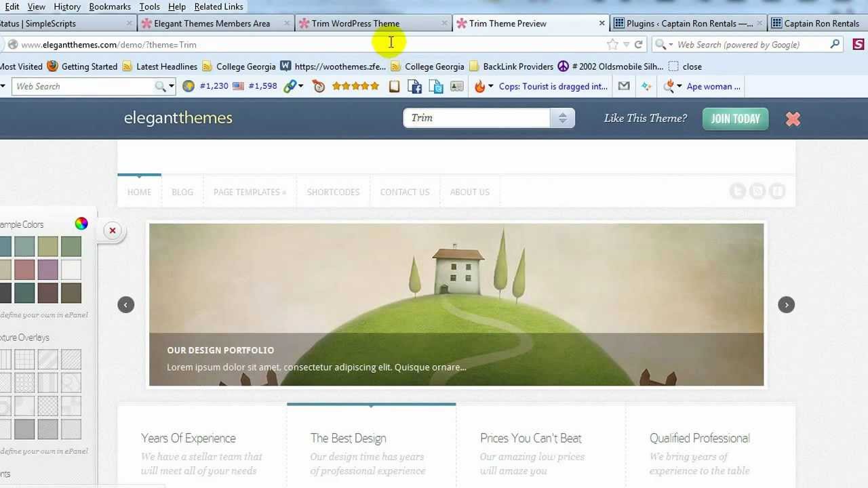Screen dimensions: 868x488
Task: Open the BackLink Providers bookmark folder
Action: pyautogui.click(x=511, y=66)
